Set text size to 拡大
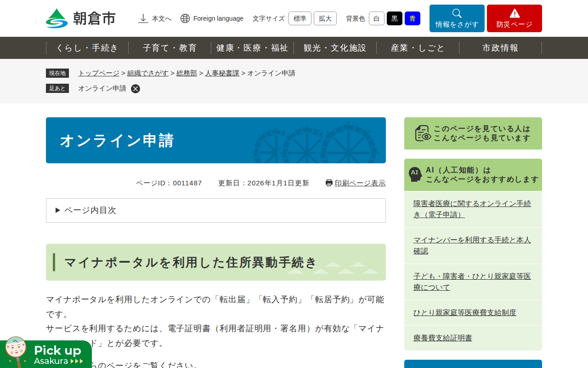Image resolution: width=588 pixels, height=368 pixels. 325,18
